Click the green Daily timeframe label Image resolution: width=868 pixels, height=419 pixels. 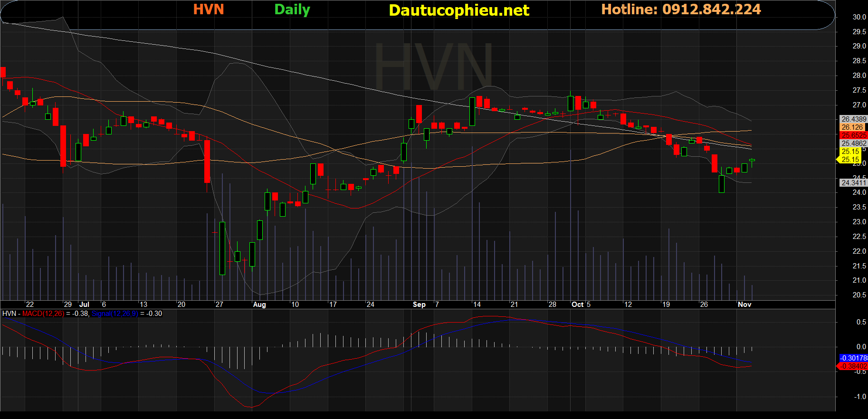292,10
